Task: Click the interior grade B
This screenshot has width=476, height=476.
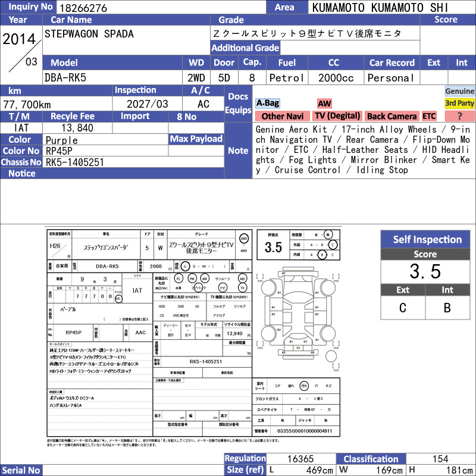Action: [447, 308]
